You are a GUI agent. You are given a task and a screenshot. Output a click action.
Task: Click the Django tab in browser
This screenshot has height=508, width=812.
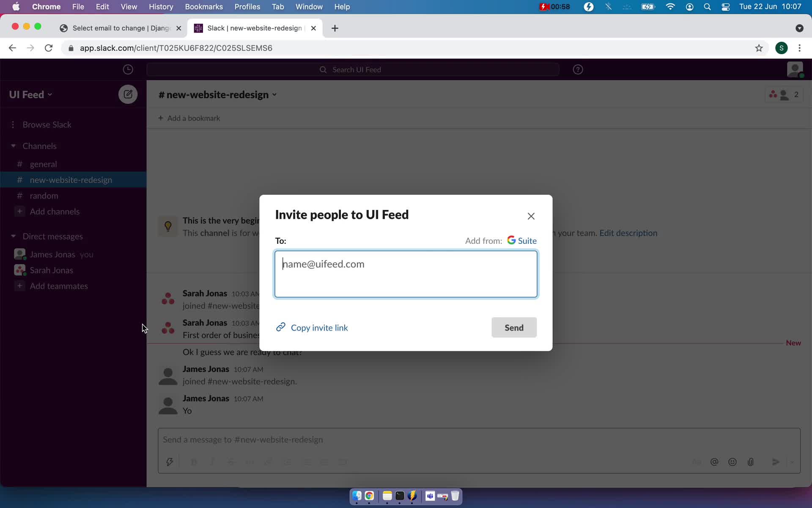[x=120, y=28]
